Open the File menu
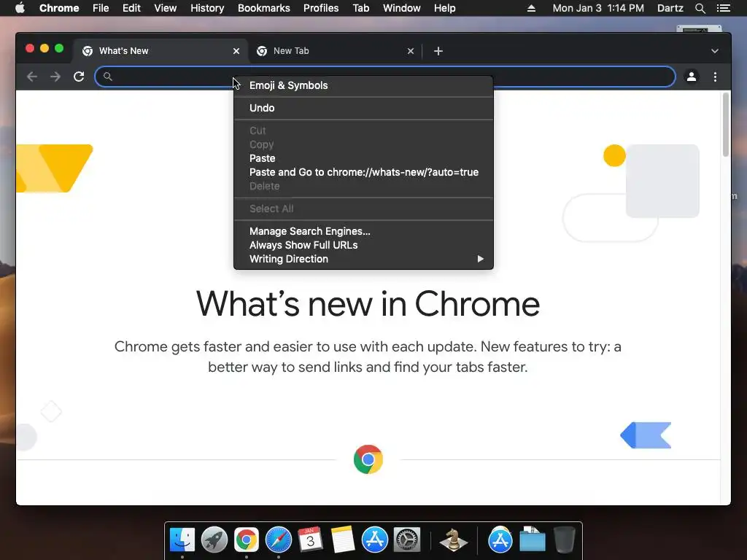Screen dimensions: 747x560 point(101,8)
